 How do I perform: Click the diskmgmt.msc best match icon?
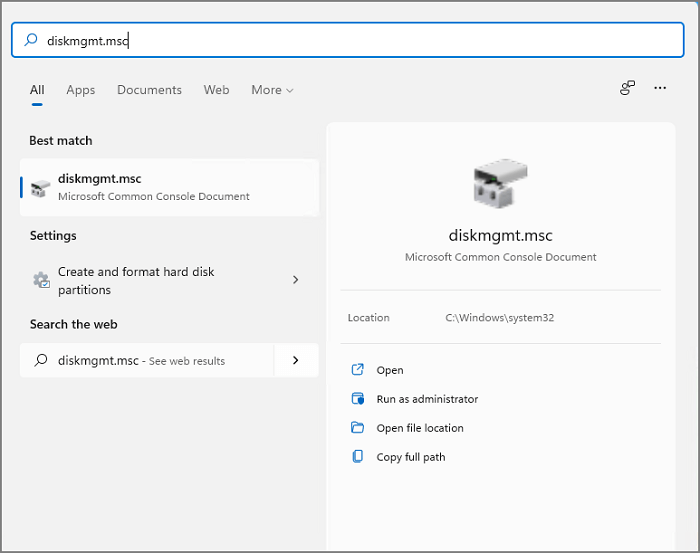40,188
